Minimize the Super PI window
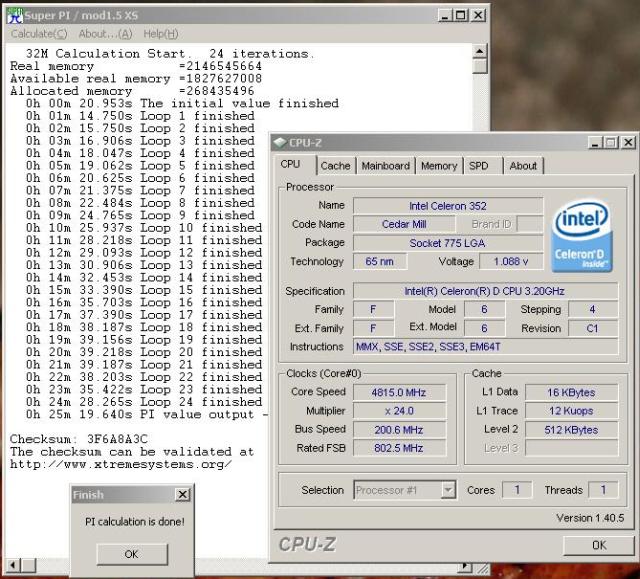The width and height of the screenshot is (640, 579). coord(444,16)
